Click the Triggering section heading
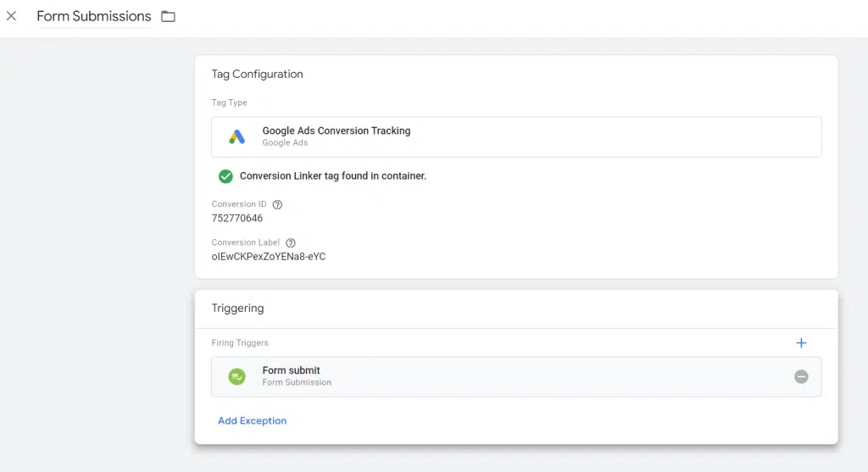 pyautogui.click(x=237, y=308)
